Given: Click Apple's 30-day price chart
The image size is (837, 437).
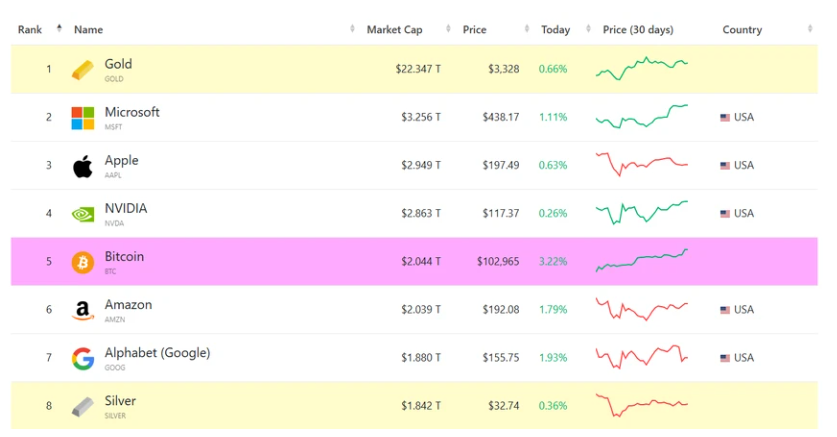Looking at the screenshot, I should pyautogui.click(x=641, y=164).
